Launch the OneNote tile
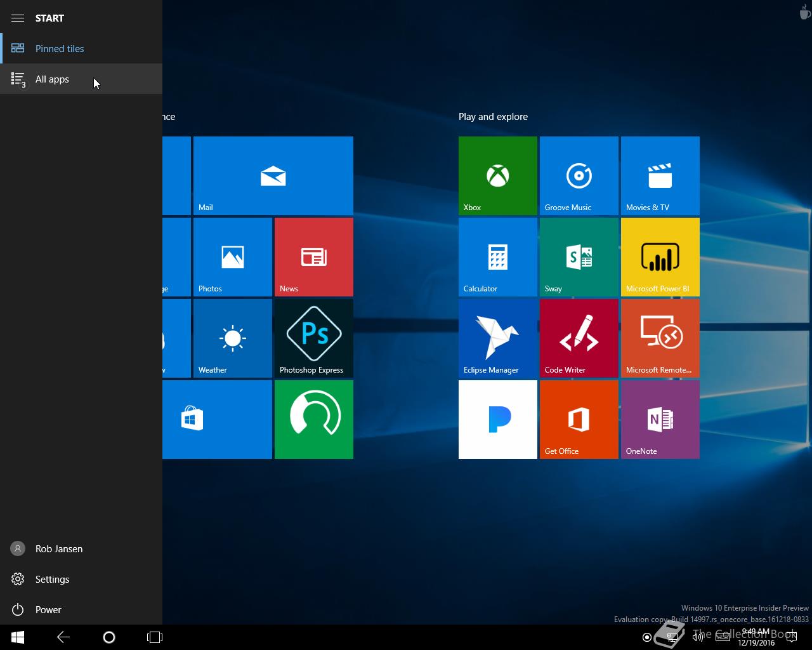Screen dimensions: 812x650 pos(660,420)
